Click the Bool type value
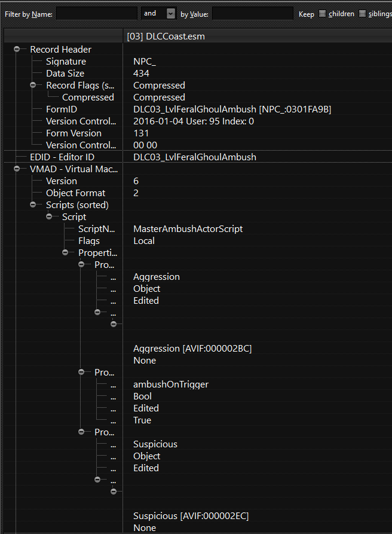Viewport: 392px width, 534px height. point(143,396)
